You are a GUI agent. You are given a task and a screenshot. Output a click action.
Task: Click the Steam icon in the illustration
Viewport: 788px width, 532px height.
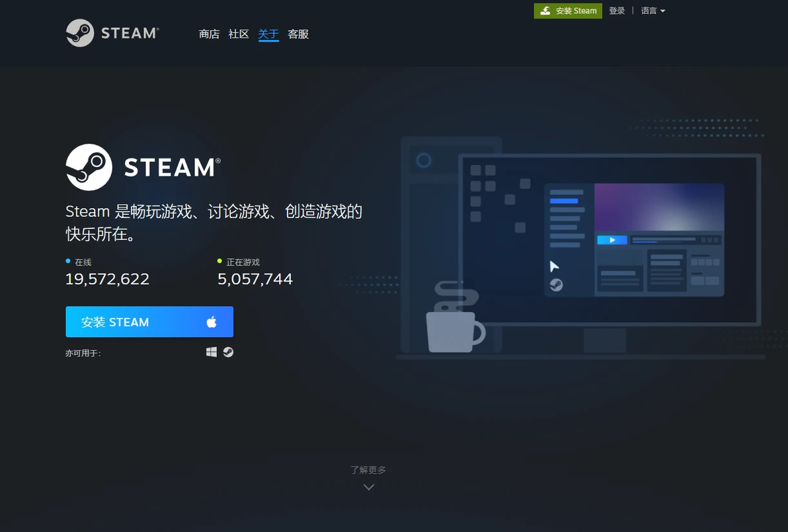pos(556,285)
